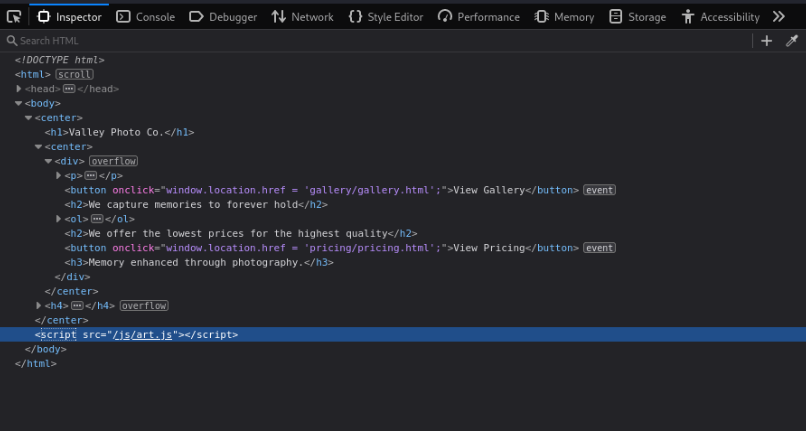This screenshot has height=431, width=806.
Task: Expand the p element node
Action: point(58,175)
